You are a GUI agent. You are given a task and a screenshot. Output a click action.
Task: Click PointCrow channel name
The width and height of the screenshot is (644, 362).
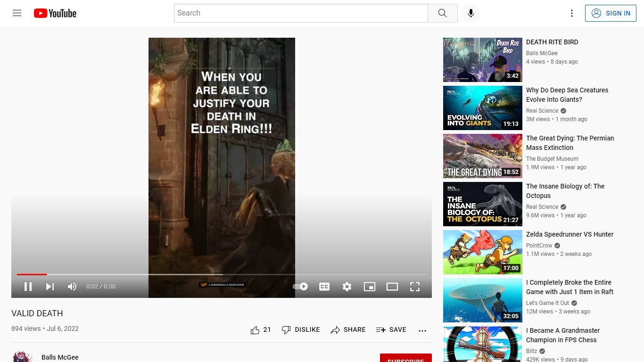[539, 246]
